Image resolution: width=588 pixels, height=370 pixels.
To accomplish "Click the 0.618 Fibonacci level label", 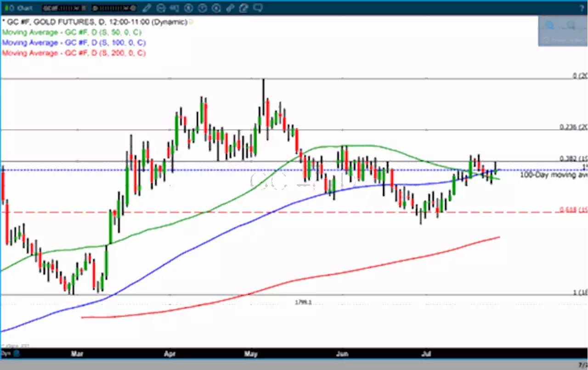I will (x=573, y=210).
